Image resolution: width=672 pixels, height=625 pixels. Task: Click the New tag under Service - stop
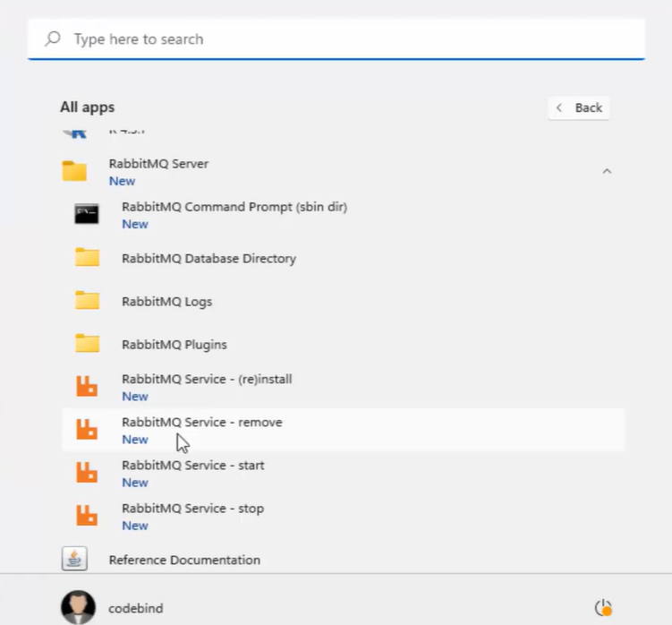(x=135, y=526)
